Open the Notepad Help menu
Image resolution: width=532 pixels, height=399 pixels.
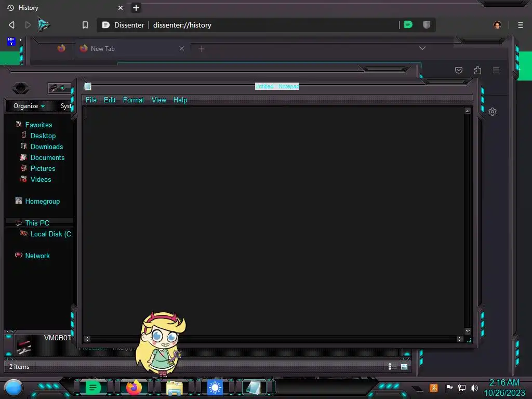click(x=180, y=100)
